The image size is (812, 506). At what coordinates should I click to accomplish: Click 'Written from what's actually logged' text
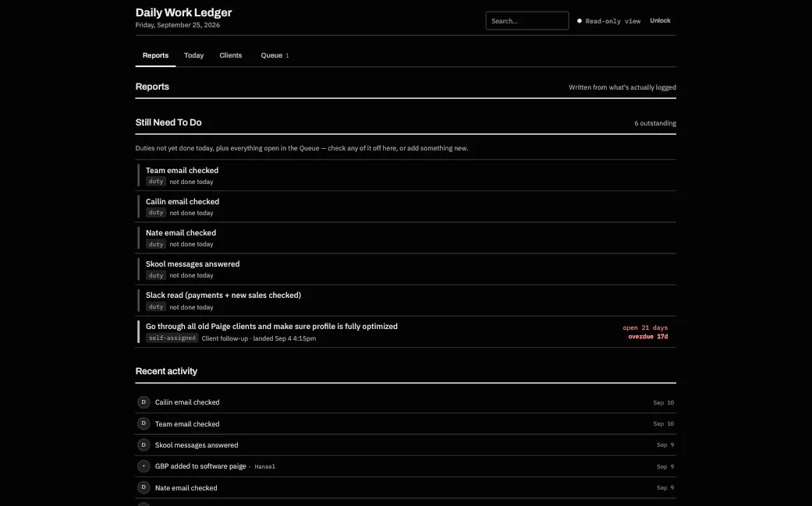click(x=622, y=87)
